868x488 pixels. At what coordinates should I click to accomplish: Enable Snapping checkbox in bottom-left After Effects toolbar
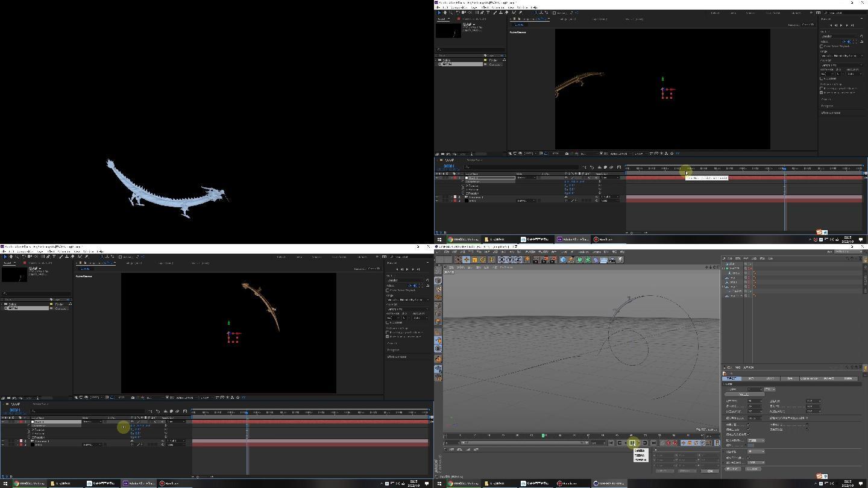click(x=120, y=257)
